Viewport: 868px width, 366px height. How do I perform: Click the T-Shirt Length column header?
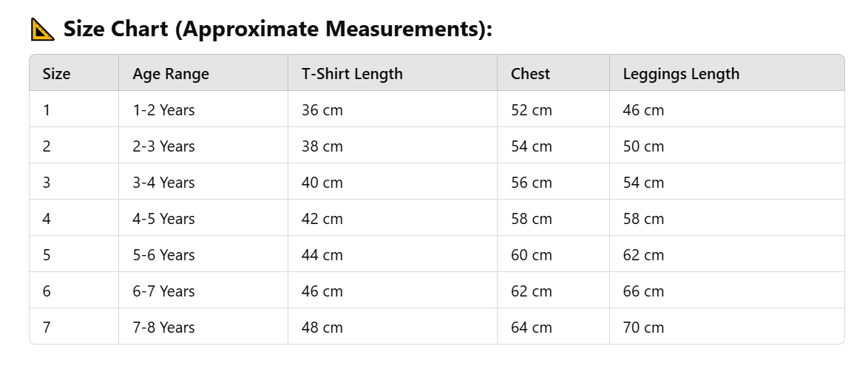coord(393,74)
